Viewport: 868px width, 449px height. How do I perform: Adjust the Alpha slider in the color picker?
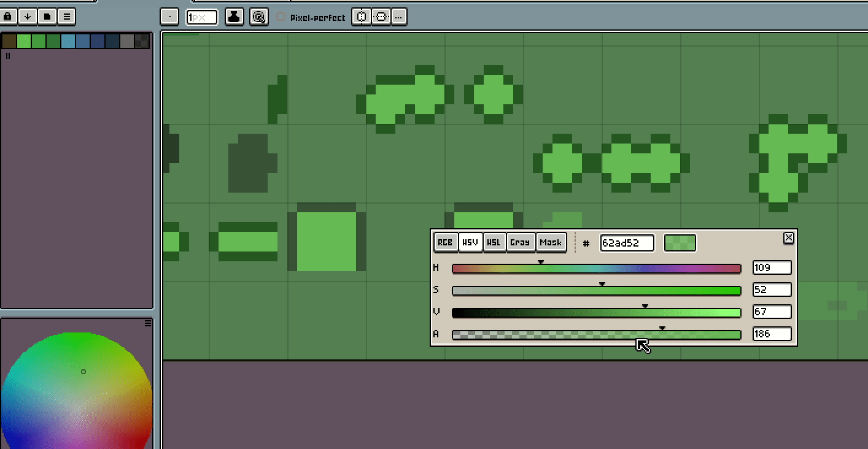tap(662, 334)
